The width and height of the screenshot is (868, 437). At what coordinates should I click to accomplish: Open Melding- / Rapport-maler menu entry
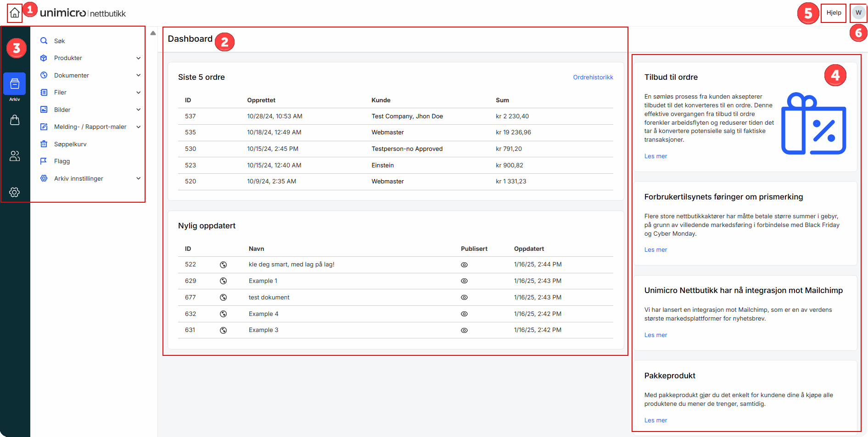(139, 127)
